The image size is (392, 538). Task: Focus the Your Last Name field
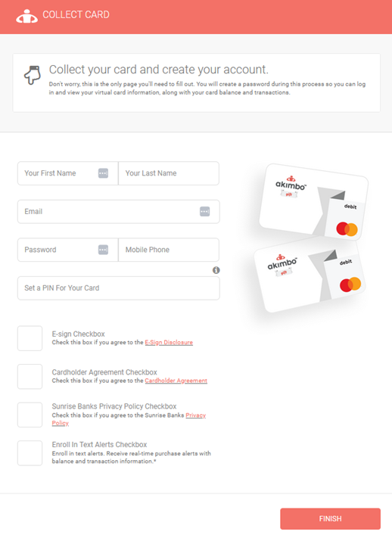pos(169,173)
